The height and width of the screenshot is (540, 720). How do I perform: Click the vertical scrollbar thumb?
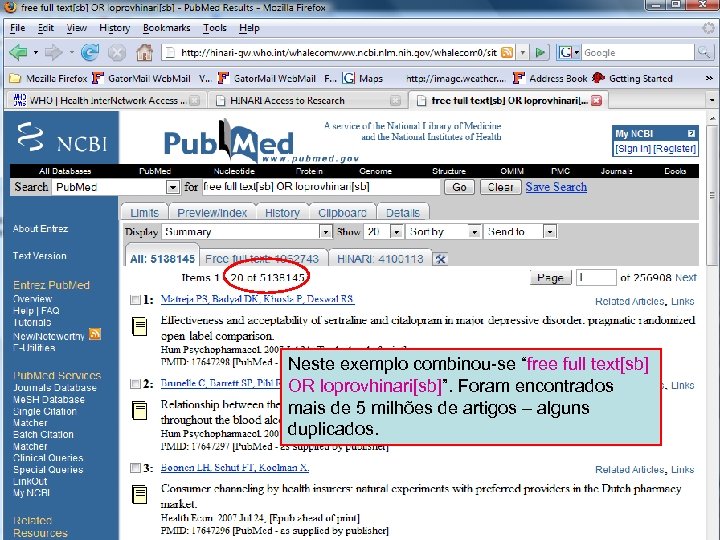[712, 195]
